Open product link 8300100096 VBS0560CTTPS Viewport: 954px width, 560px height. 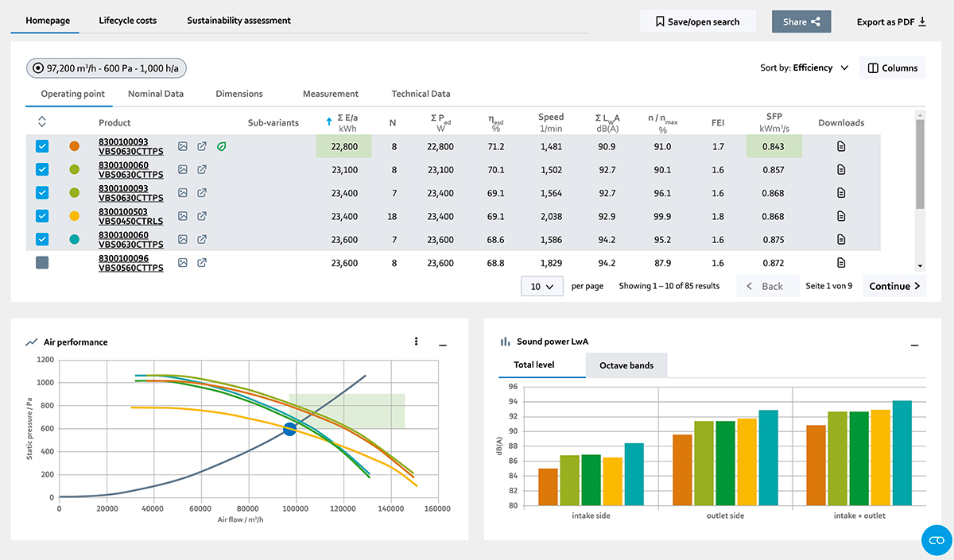[x=130, y=263]
